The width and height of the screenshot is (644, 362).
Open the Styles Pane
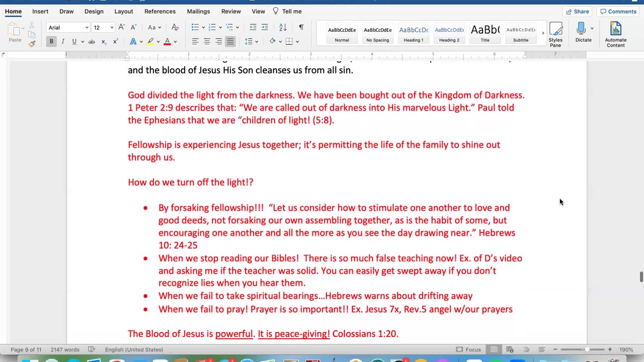(x=555, y=35)
